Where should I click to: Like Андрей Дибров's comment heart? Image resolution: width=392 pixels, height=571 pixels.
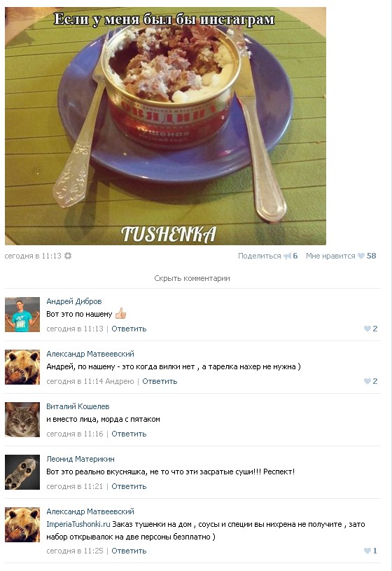[367, 329]
